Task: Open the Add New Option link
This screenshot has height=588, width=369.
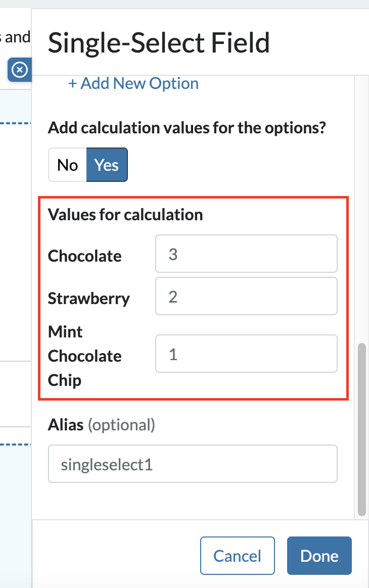Action: 133,83
